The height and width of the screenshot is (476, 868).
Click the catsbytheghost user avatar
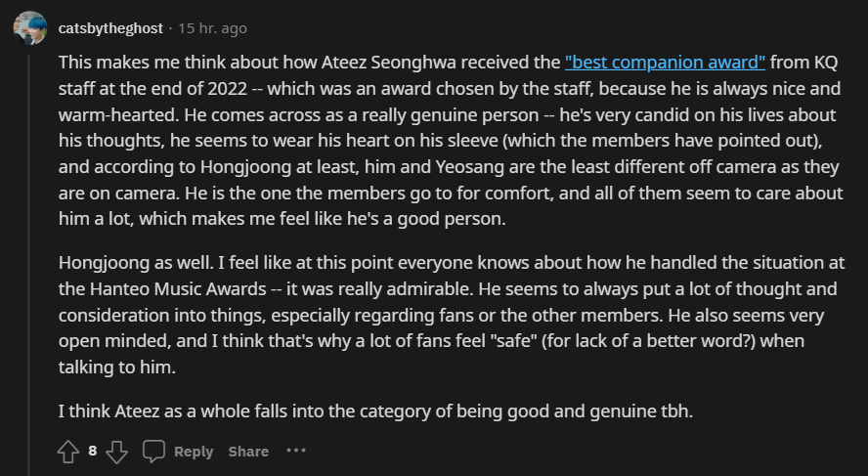29,28
